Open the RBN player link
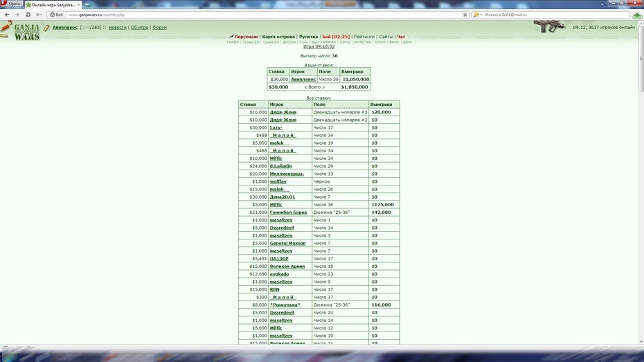 coord(274,289)
